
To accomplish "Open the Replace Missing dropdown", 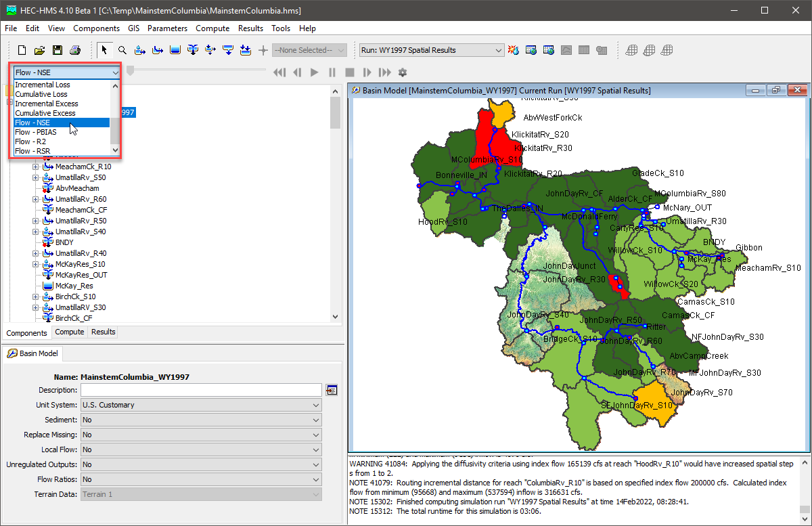I will tap(201, 435).
